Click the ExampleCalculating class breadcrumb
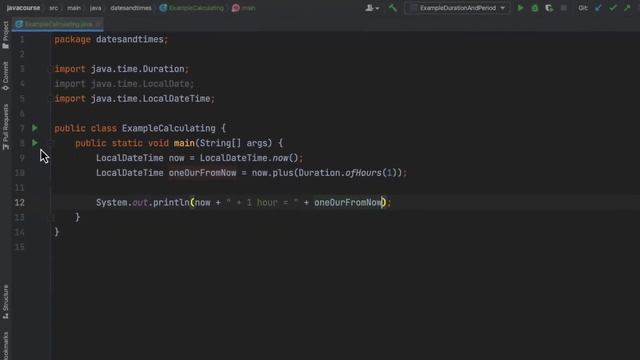Image resolution: width=640 pixels, height=360 pixels. click(191, 8)
